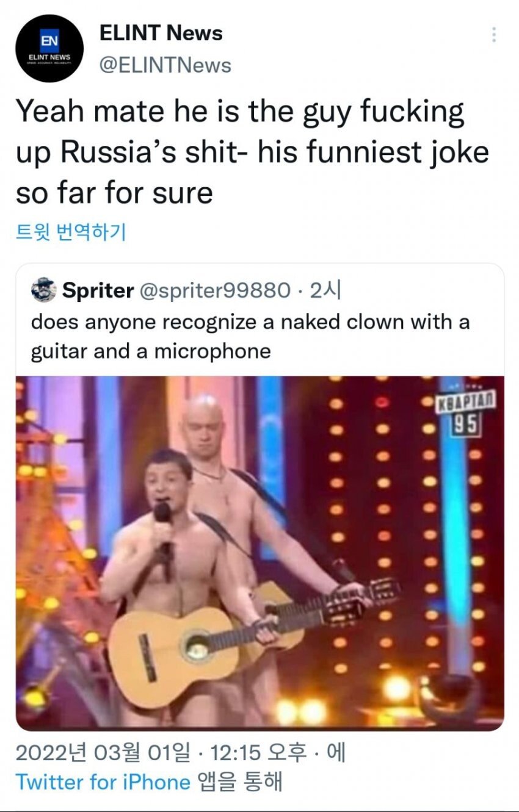Open the Twitter for iPhone source link
Image resolution: width=519 pixels, height=812 pixels.
pos(103,782)
